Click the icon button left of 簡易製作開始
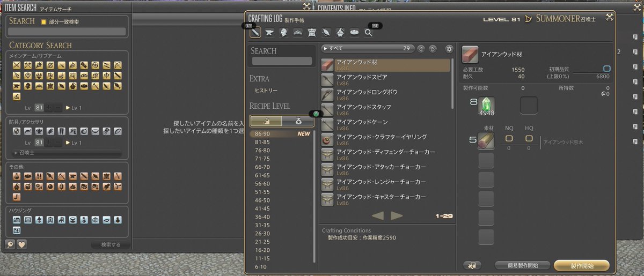Viewport: 644px width, 276px height. click(472, 265)
